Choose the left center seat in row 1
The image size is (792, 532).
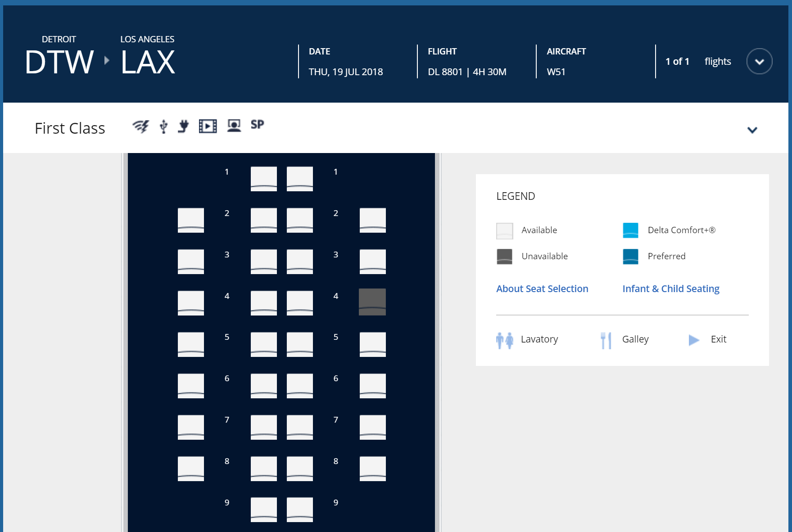(264, 179)
